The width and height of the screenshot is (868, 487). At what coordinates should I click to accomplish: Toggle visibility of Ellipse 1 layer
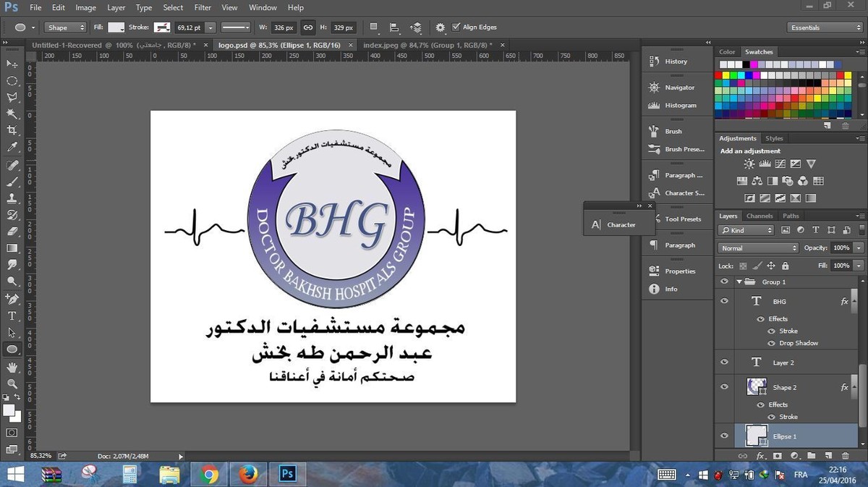[x=724, y=436]
